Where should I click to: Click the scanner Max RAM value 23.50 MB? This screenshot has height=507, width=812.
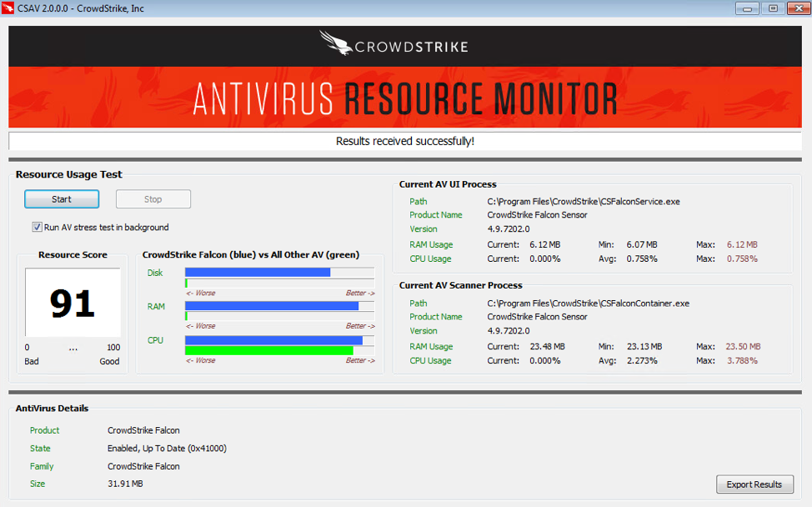click(x=743, y=346)
